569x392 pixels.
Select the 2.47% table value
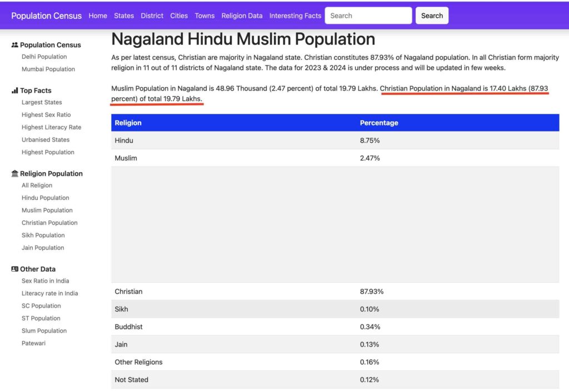(370, 158)
